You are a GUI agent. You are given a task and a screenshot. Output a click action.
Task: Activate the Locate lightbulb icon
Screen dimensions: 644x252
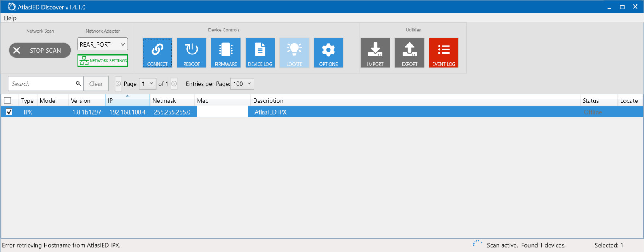pos(294,53)
